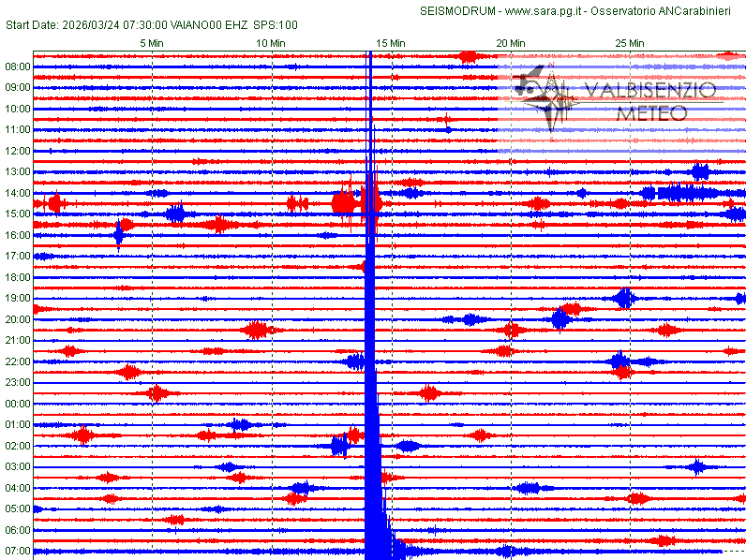746x560 pixels.
Task: Click the 5 Min time axis label
Action: pos(152,43)
